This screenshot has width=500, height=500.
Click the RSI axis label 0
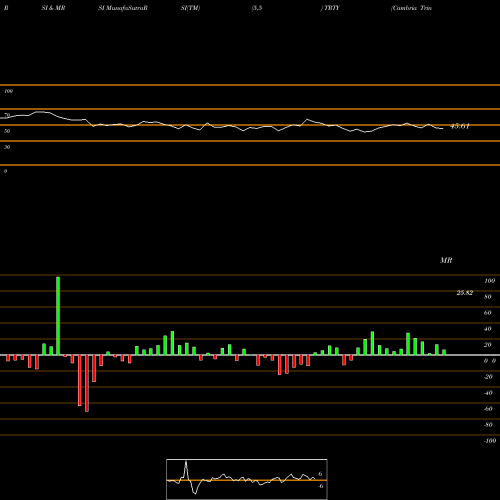point(5,171)
